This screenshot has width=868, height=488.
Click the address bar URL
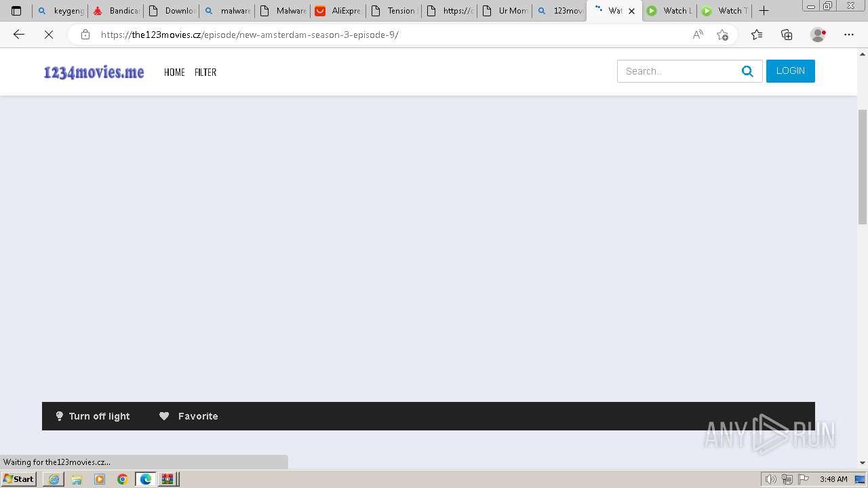250,35
